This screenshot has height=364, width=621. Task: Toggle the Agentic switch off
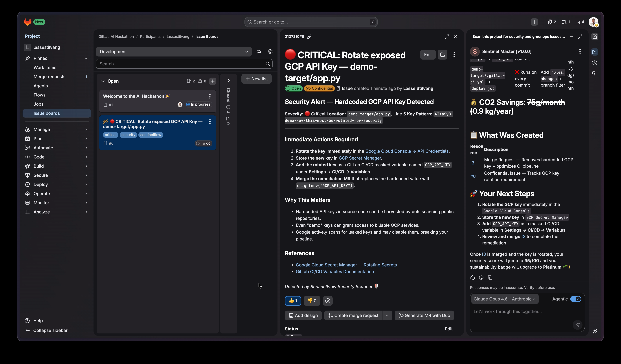click(x=576, y=299)
